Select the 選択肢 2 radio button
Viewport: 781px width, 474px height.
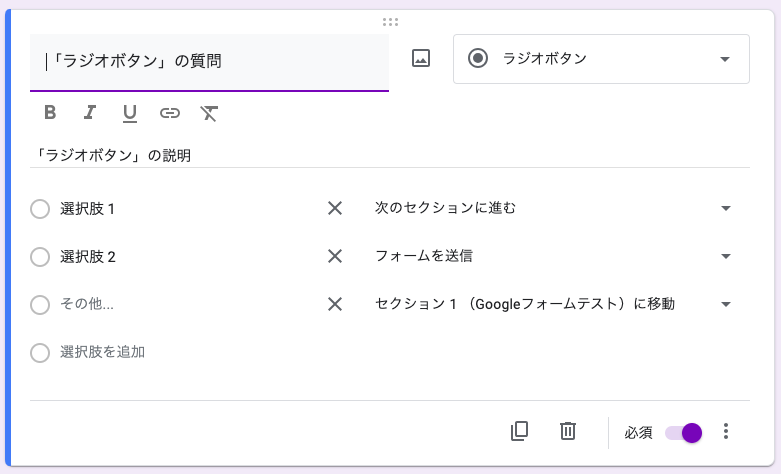[40, 257]
